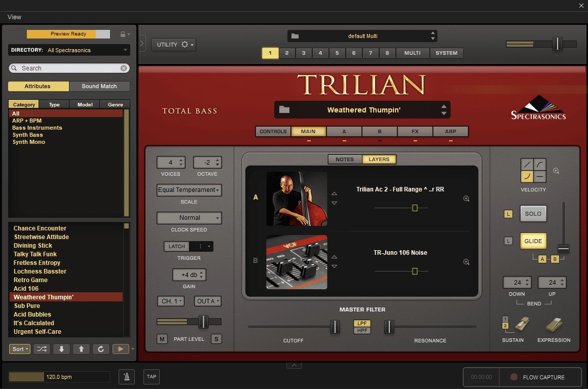
Task: Switch to the NOTES tab
Action: click(345, 159)
